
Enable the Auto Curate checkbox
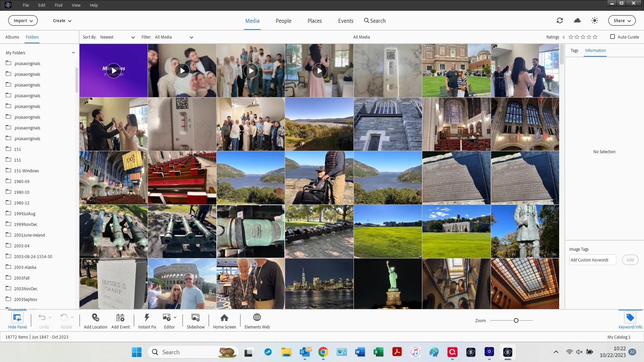(612, 37)
